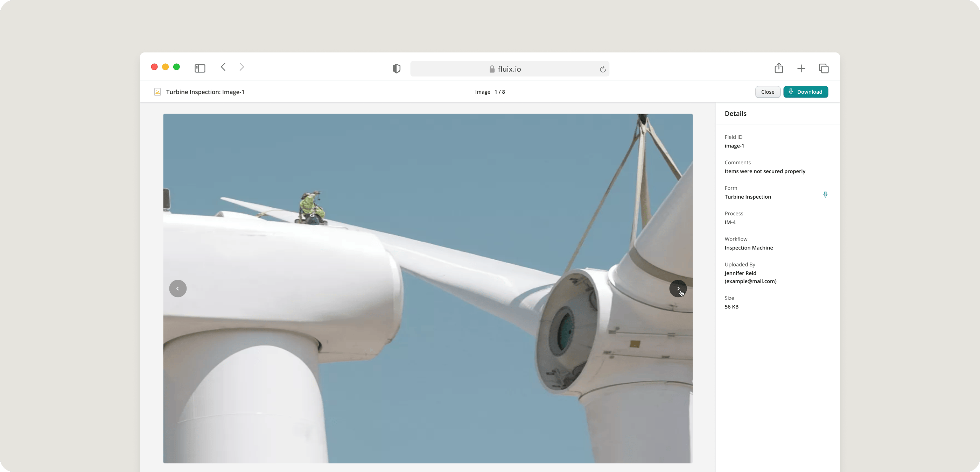
Task: Click the teal Download button
Action: [805, 92]
